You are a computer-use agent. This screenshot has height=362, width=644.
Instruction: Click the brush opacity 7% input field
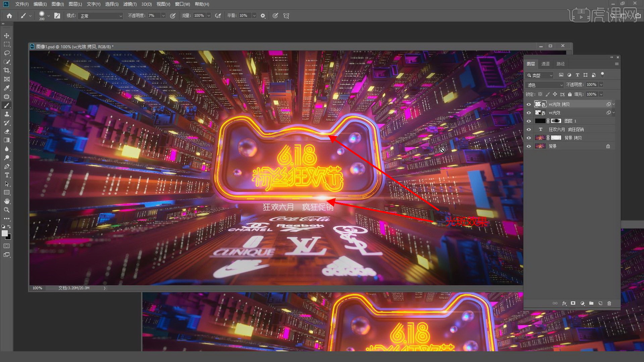pos(153,16)
